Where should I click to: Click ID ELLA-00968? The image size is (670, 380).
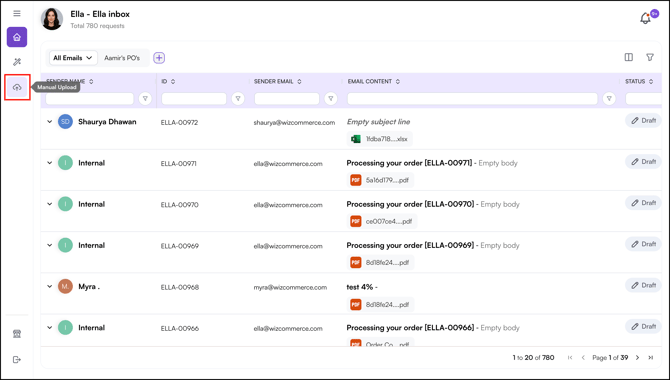click(x=180, y=287)
